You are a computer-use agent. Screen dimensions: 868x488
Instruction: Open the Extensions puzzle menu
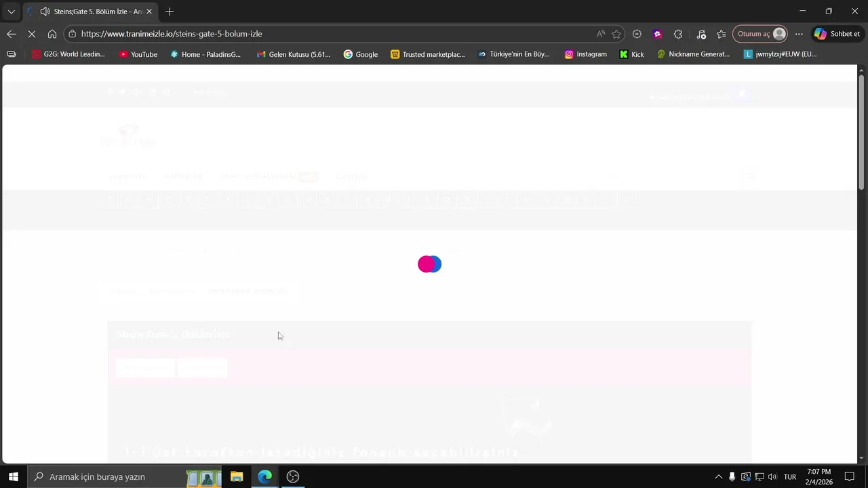point(678,34)
